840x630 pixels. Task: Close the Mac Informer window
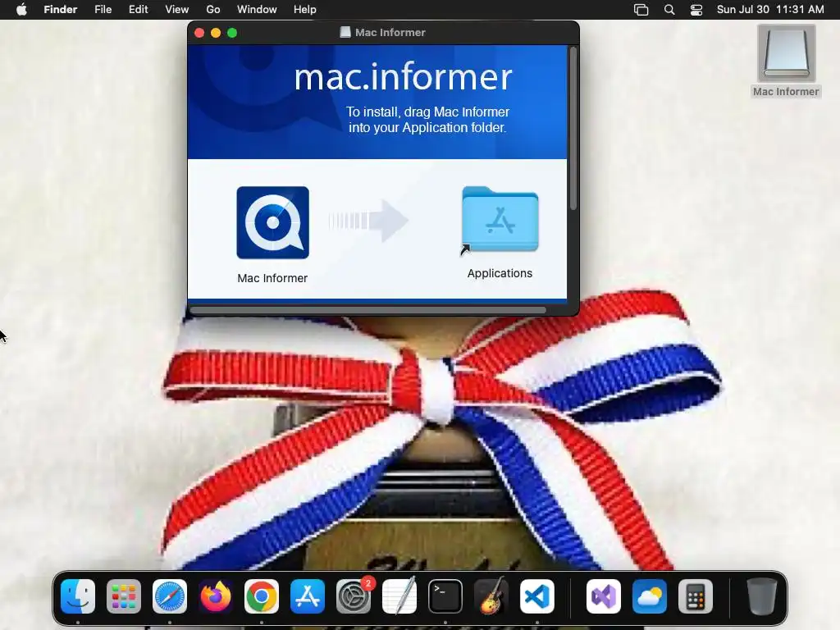[x=199, y=33]
